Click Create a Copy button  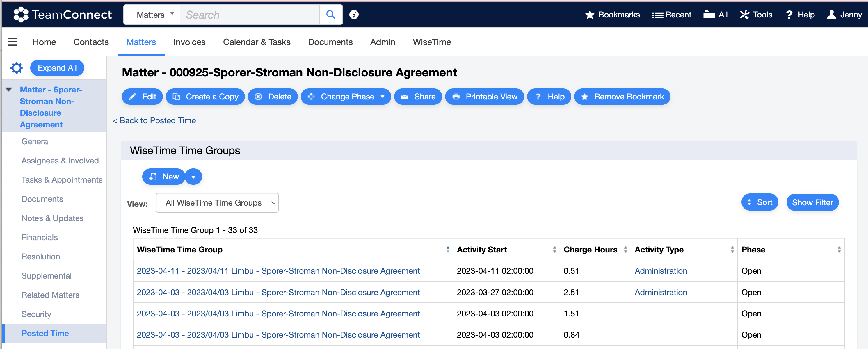(x=205, y=97)
